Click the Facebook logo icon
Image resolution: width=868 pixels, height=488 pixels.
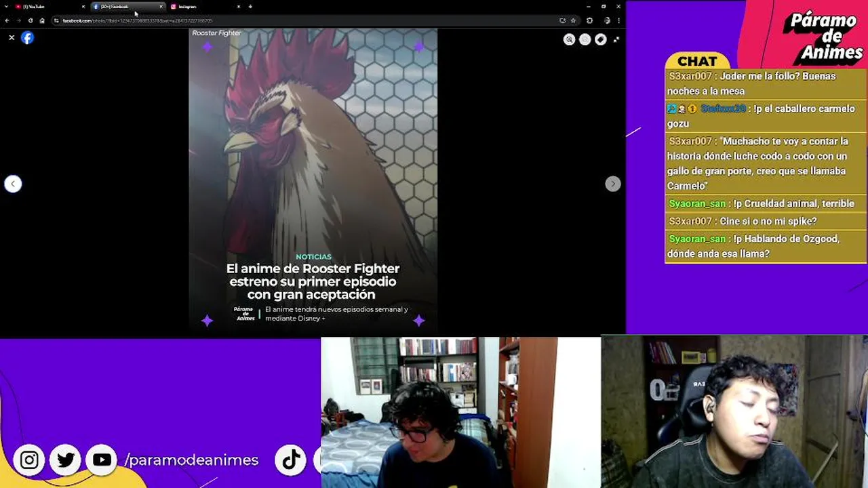tap(27, 38)
